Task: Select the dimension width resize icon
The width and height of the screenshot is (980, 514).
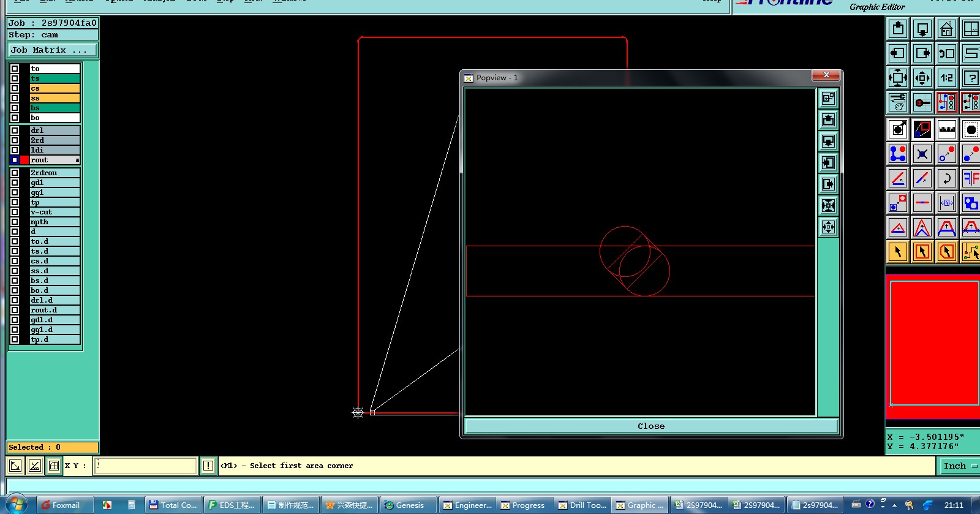Action: pyautogui.click(x=947, y=203)
